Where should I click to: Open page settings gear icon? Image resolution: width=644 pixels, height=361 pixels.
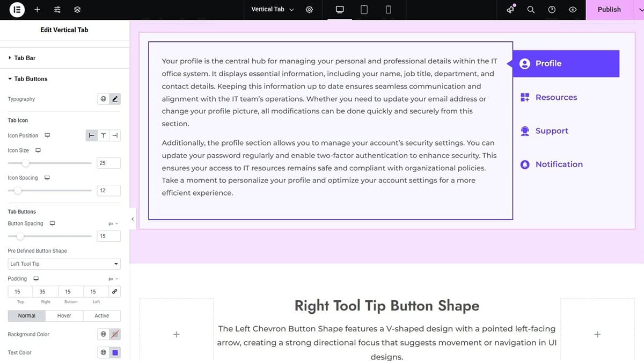tap(309, 10)
